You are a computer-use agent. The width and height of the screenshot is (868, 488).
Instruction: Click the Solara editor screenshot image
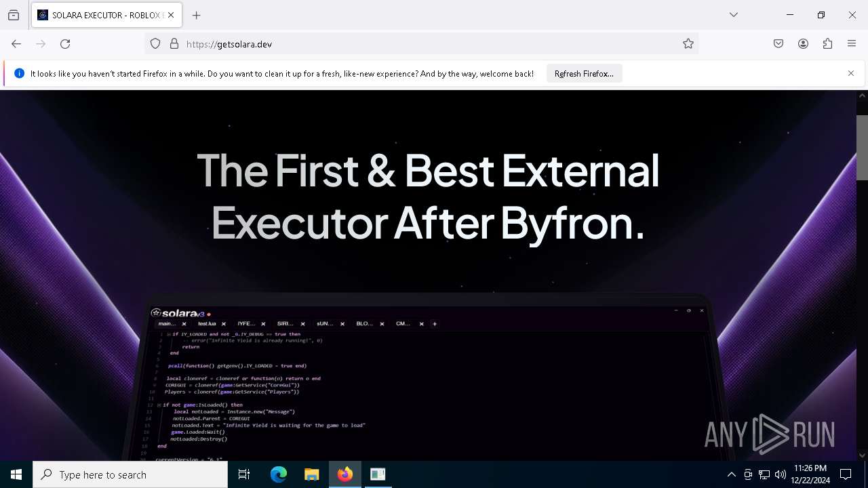[x=427, y=378]
